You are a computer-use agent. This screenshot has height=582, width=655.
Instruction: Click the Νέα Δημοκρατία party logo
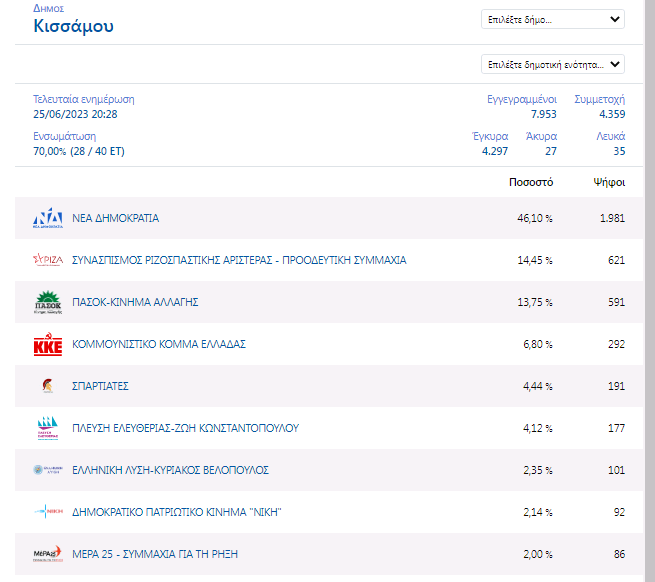point(48,218)
